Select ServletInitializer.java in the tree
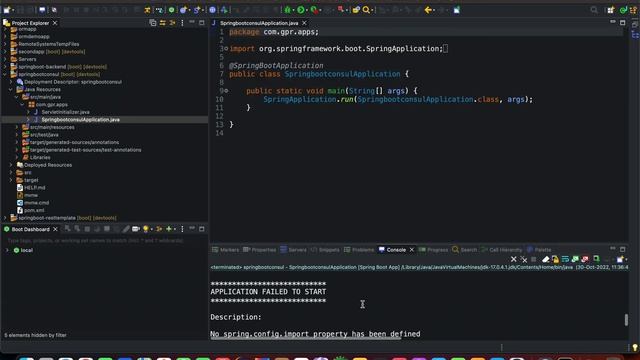 65,112
